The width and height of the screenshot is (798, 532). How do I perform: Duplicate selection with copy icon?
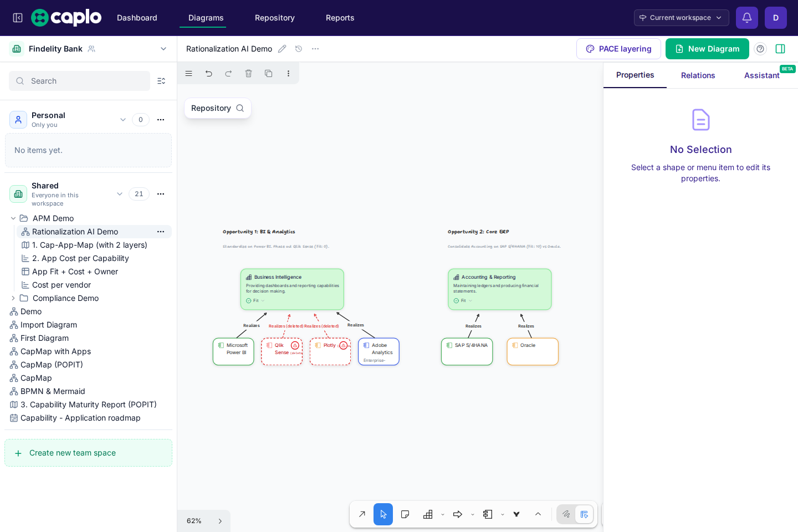coord(268,73)
